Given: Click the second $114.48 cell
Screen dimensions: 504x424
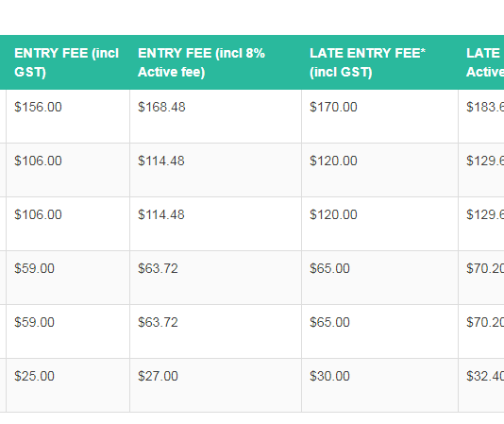Looking at the screenshot, I should 216,224.
